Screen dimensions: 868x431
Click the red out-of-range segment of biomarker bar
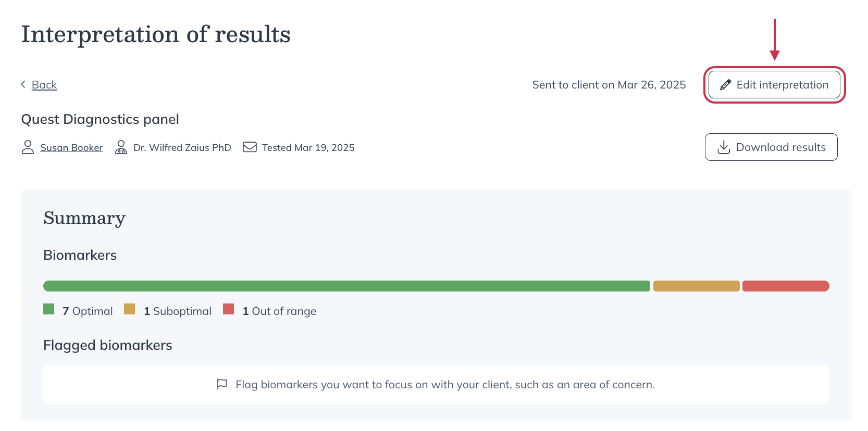pos(786,286)
